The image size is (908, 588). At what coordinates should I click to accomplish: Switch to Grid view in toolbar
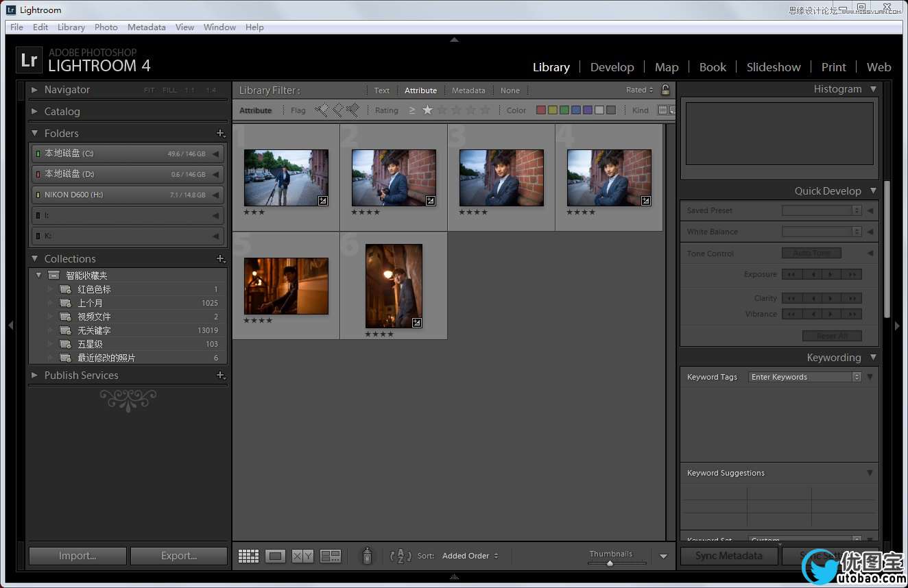coord(248,556)
